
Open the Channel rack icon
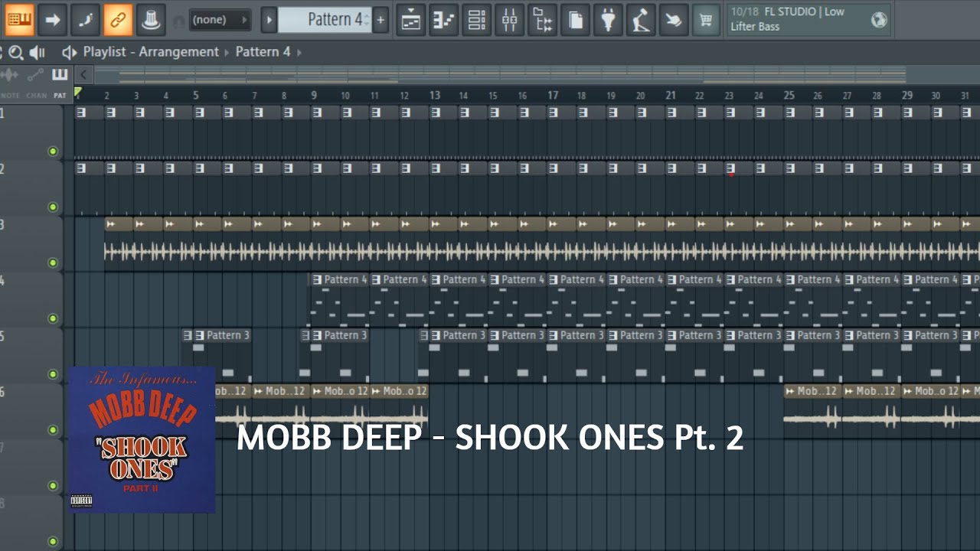click(476, 19)
